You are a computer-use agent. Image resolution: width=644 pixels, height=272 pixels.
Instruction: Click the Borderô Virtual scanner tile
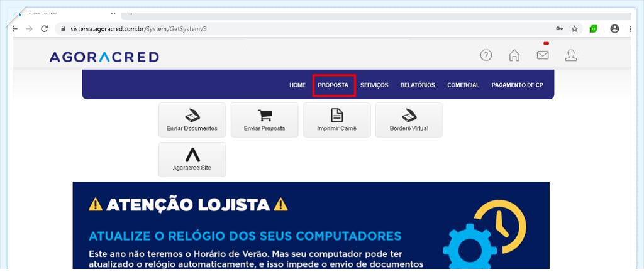coord(409,120)
